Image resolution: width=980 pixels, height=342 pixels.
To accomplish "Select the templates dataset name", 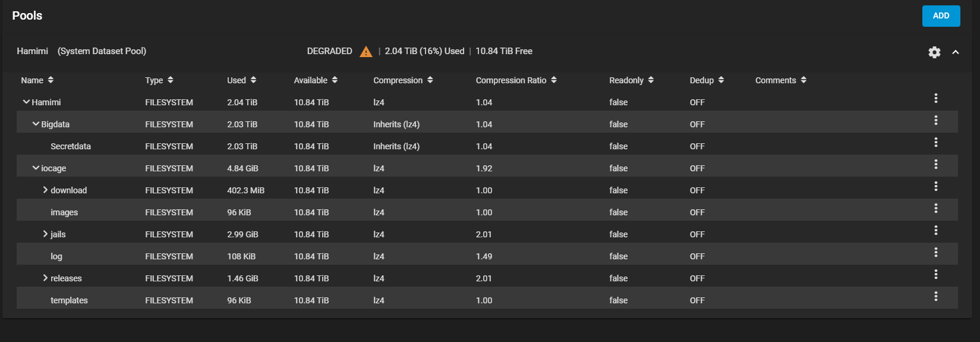I will 69,300.
